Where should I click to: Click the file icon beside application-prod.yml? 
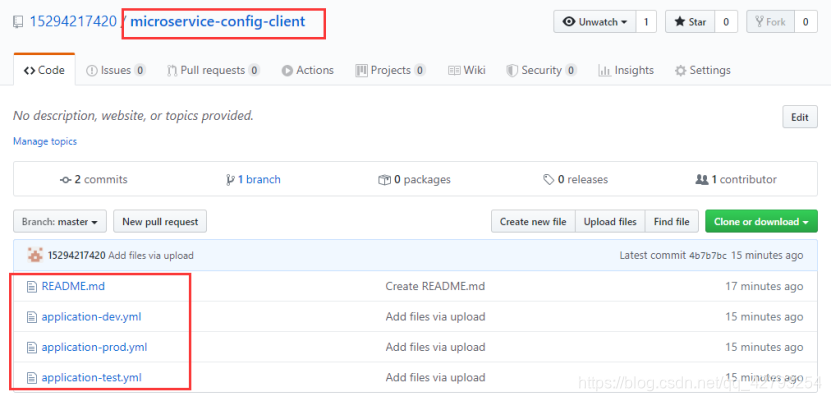(32, 347)
